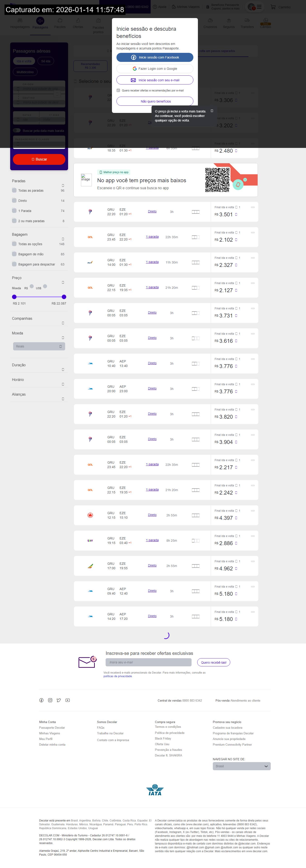Click the Twitter icon in footer
This screenshot has width=306, height=868.
click(59, 700)
